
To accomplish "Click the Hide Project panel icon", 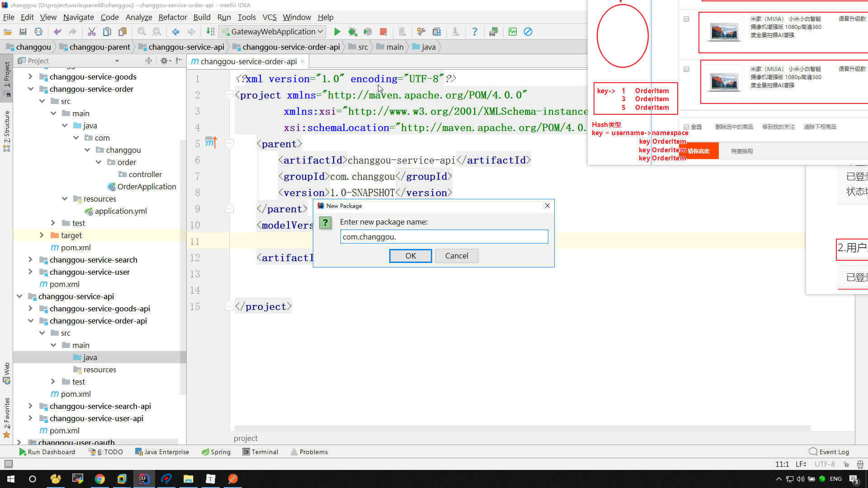I will tap(179, 61).
